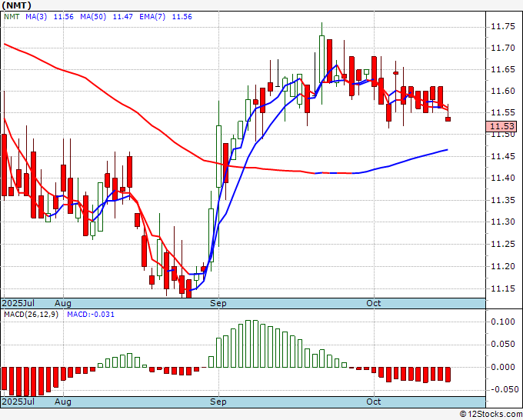The height and width of the screenshot is (420, 523).
Task: Click the (NMT) ticker title above the chart
Action: pyautogui.click(x=15, y=5)
